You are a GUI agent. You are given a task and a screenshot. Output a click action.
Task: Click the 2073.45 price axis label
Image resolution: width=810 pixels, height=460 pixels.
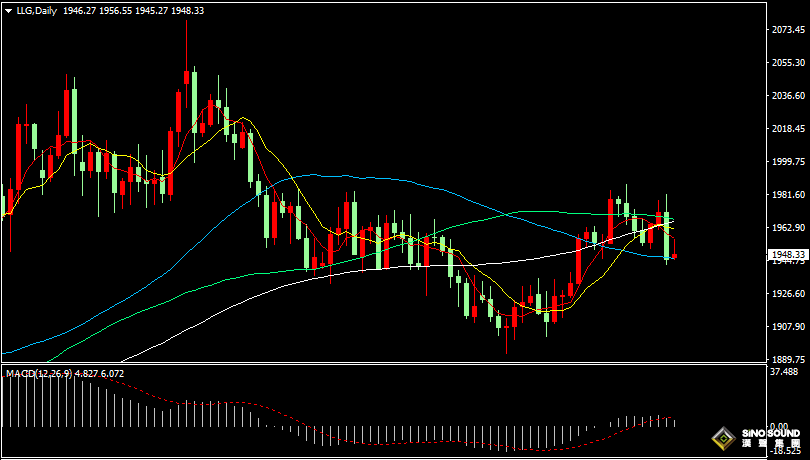788,30
